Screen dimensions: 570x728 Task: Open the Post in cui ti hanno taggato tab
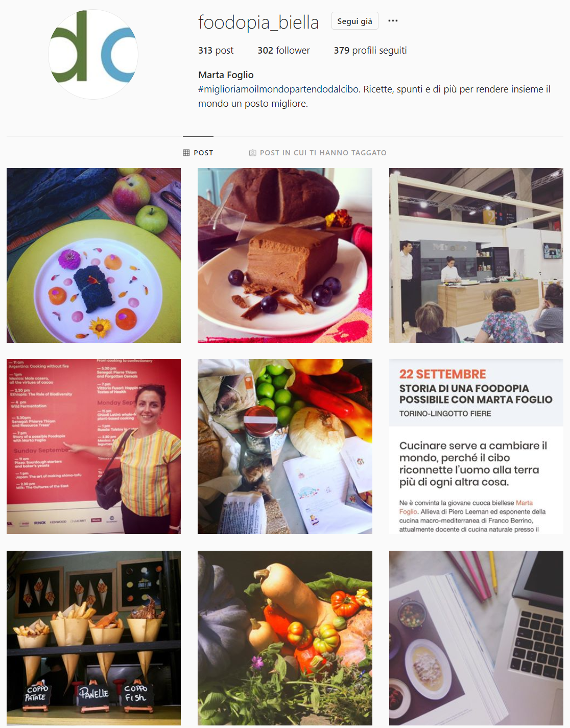coord(318,153)
